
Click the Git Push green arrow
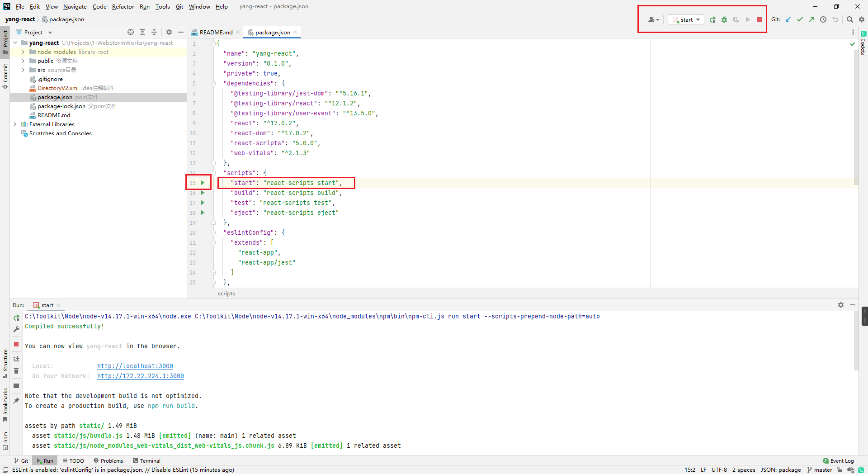click(811, 19)
